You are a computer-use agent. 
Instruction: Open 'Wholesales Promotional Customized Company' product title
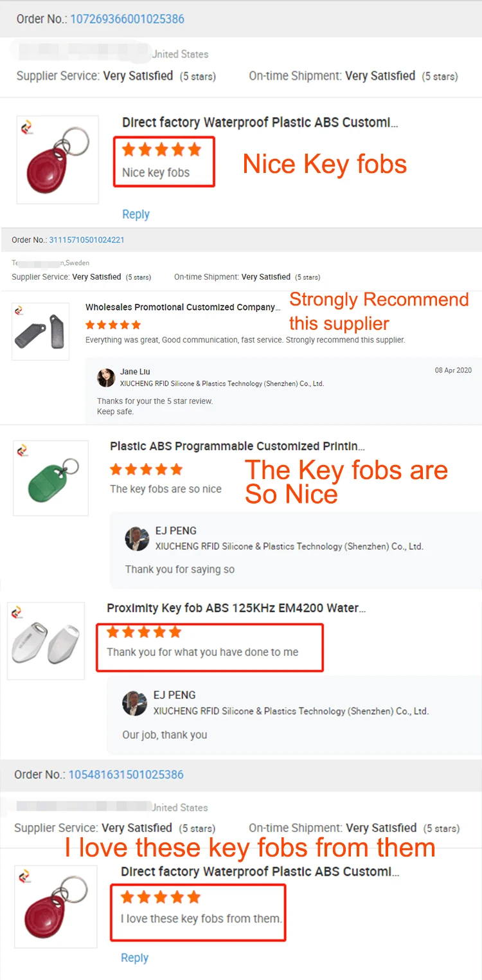[183, 307]
